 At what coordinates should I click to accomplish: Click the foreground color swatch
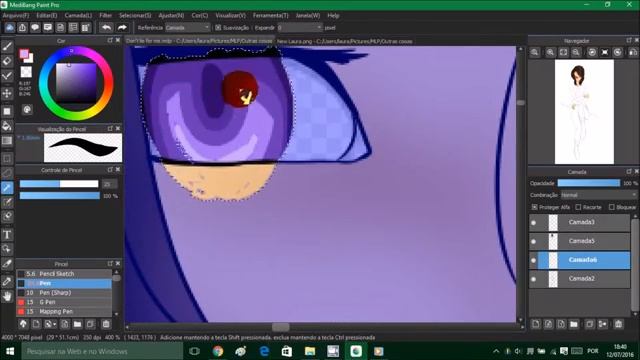point(24,53)
